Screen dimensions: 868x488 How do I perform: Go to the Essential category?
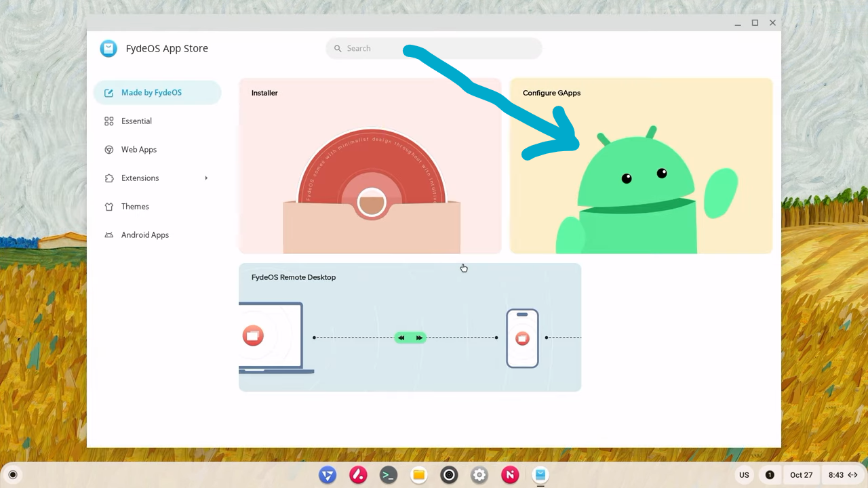pos(136,121)
